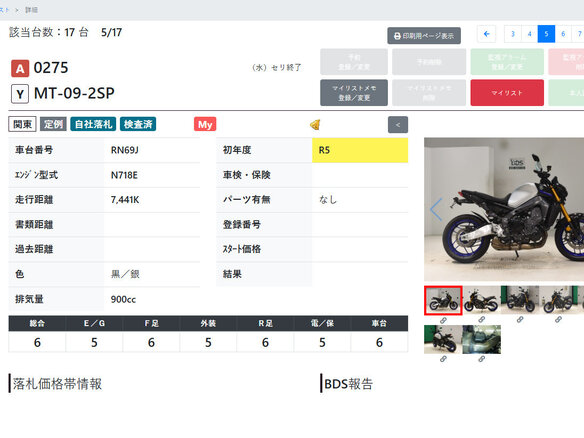Click link icon under first second-row thumbnail

443,359
